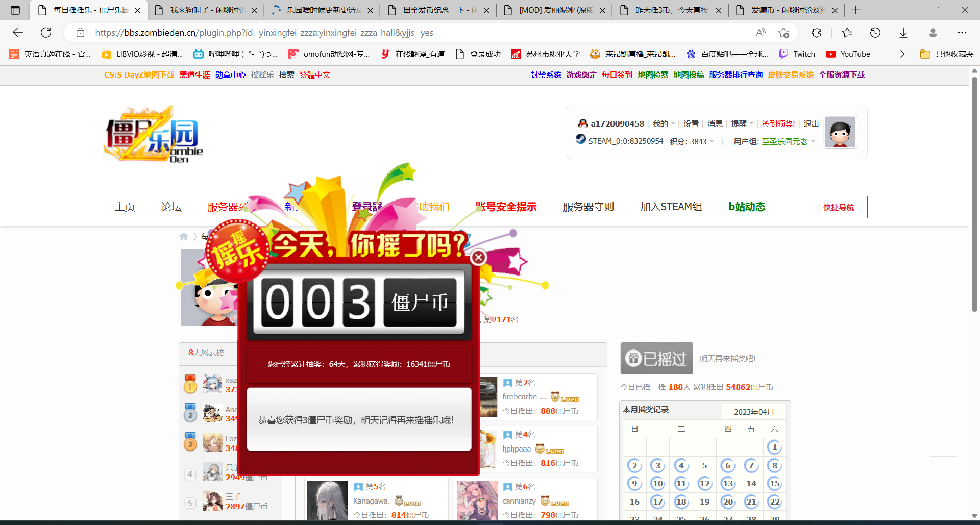Open browser history panel

point(875,33)
